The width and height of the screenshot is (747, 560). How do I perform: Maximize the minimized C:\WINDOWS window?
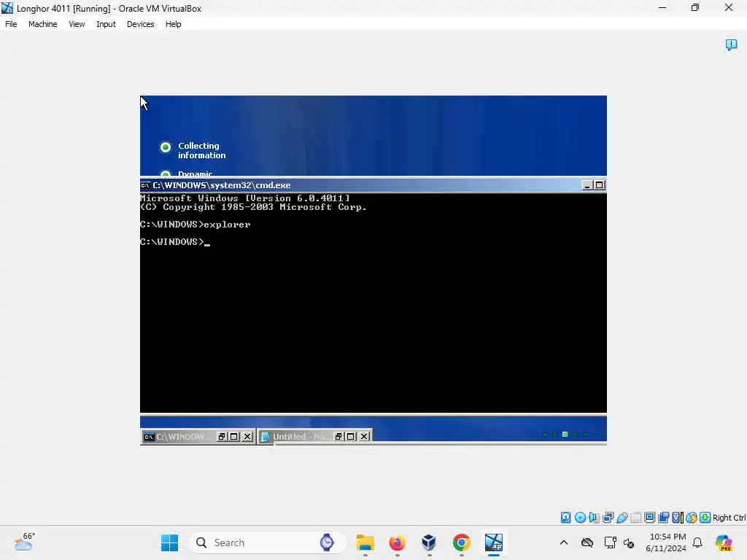point(234,437)
